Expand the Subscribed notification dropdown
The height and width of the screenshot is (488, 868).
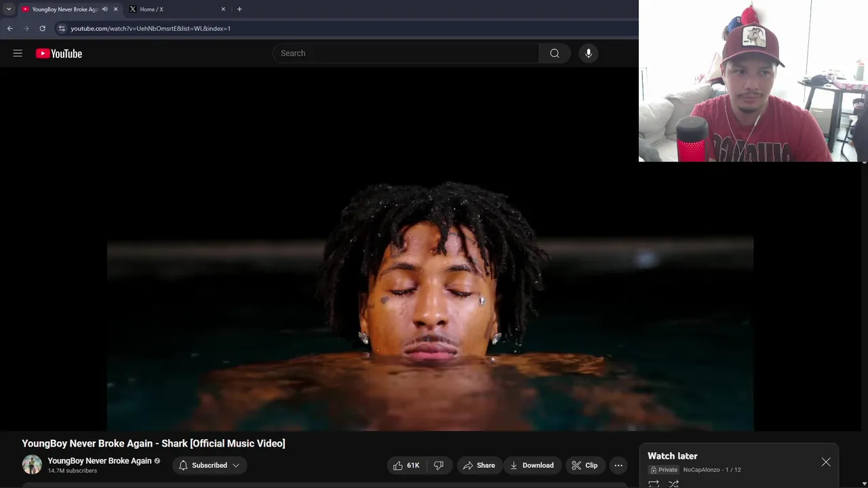[x=209, y=465]
